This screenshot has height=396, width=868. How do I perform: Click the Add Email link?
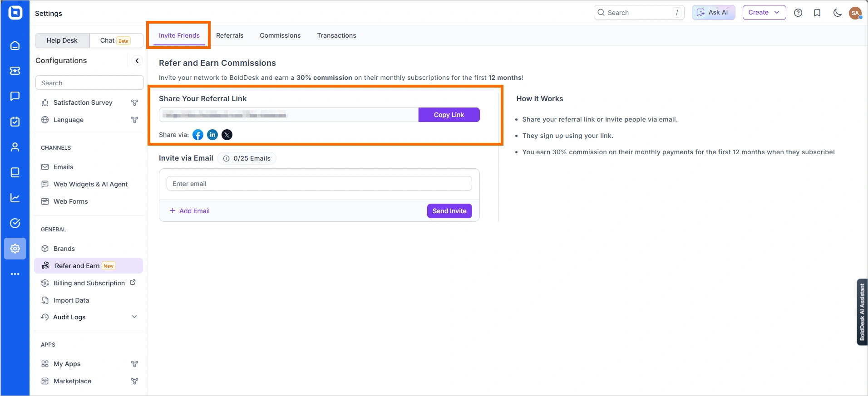tap(190, 211)
